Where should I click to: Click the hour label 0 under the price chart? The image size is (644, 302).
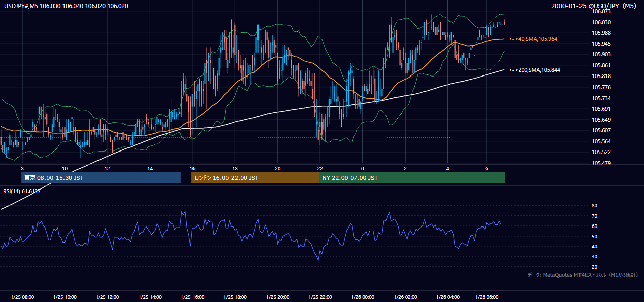pos(363,168)
